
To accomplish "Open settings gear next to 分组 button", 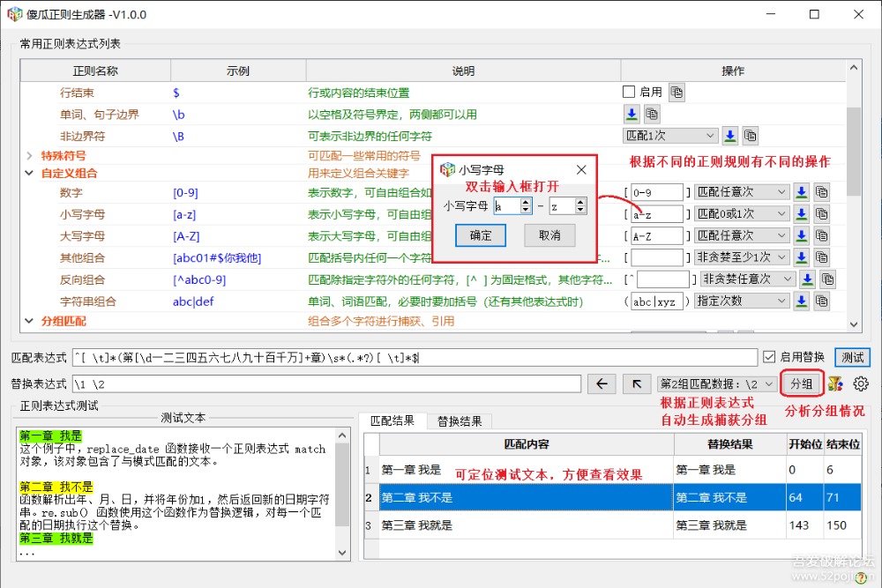I will click(861, 383).
